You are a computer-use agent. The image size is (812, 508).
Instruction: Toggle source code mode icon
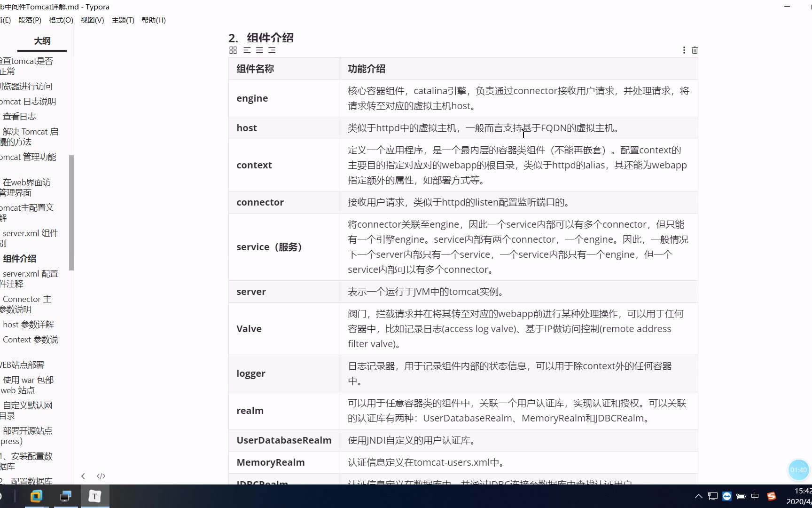pyautogui.click(x=101, y=476)
